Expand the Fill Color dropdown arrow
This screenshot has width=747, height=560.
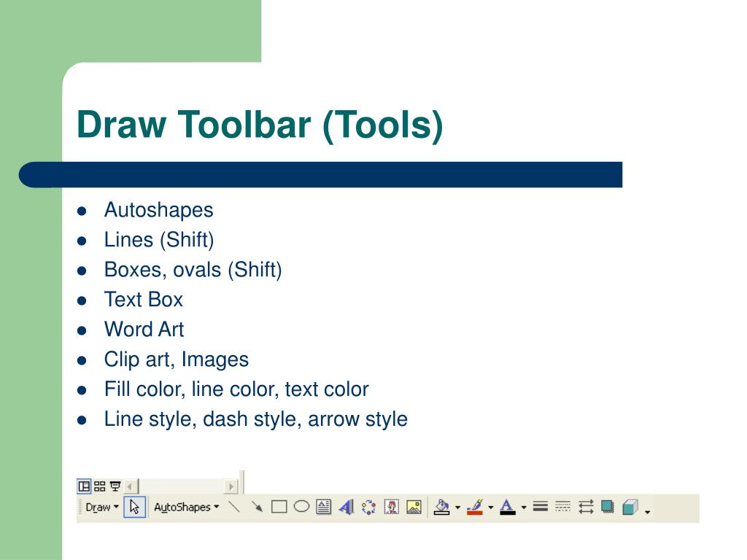click(x=458, y=507)
